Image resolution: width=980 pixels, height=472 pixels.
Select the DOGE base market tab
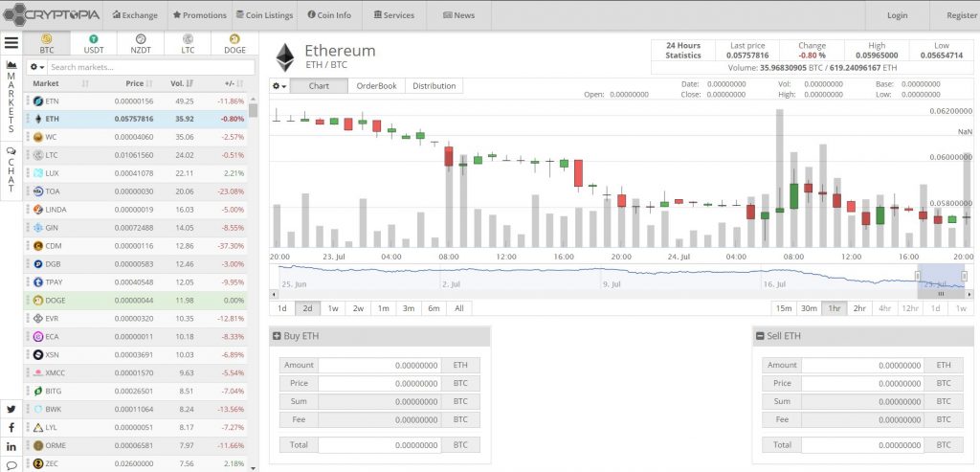click(x=234, y=44)
